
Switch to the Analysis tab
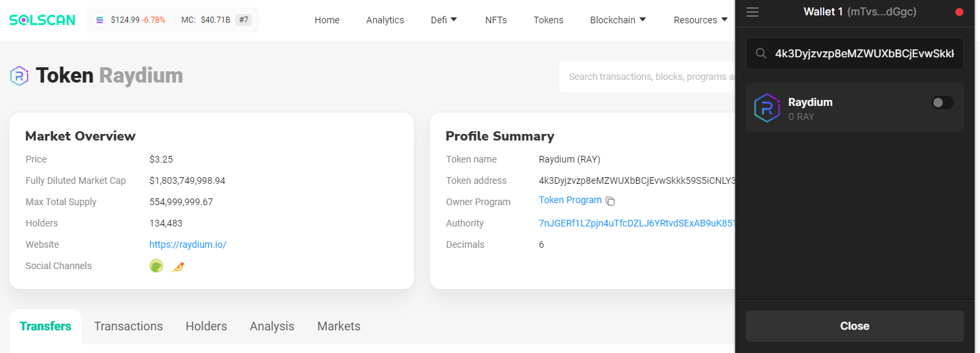click(272, 326)
